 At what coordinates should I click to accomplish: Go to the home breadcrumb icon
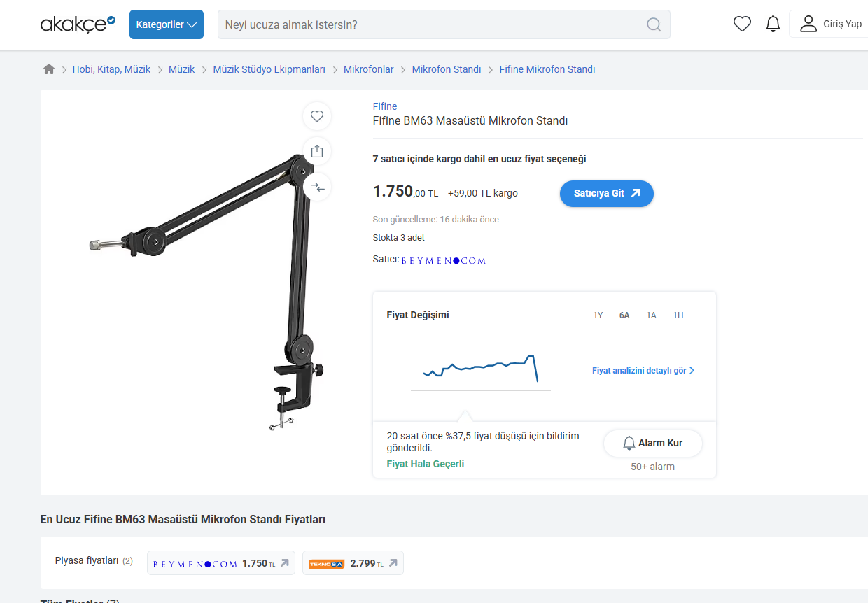49,69
